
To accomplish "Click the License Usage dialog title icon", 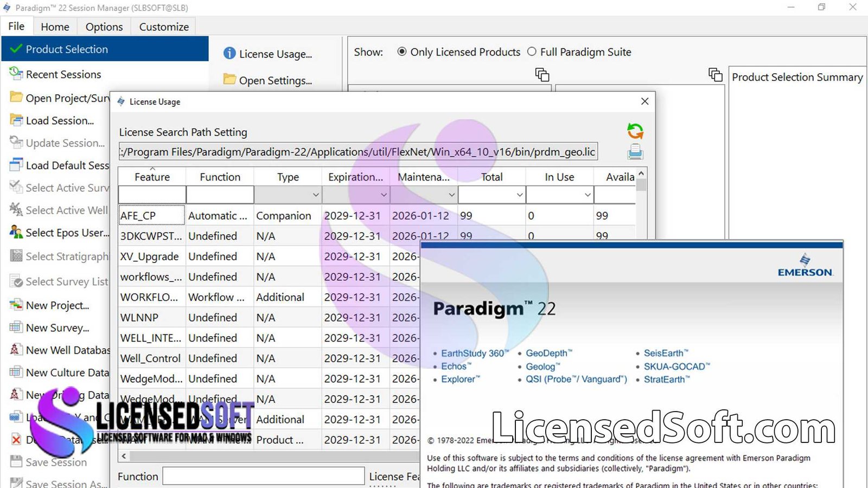I will 122,101.
